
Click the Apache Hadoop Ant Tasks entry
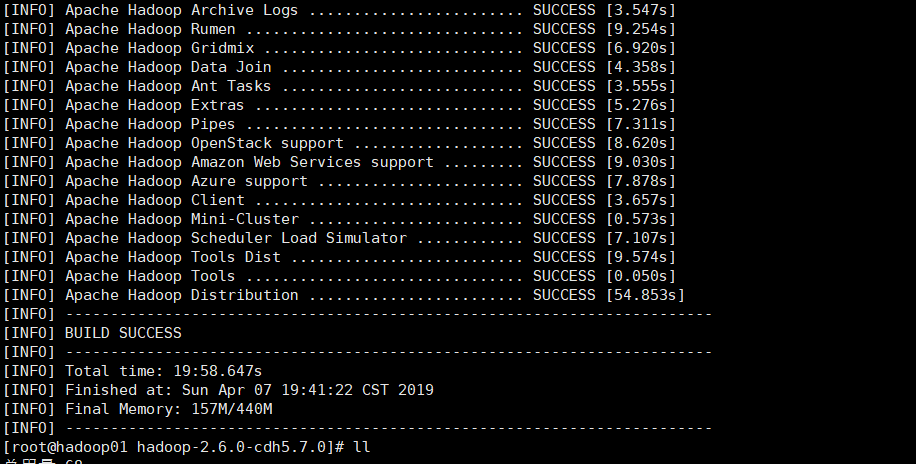(x=339, y=86)
